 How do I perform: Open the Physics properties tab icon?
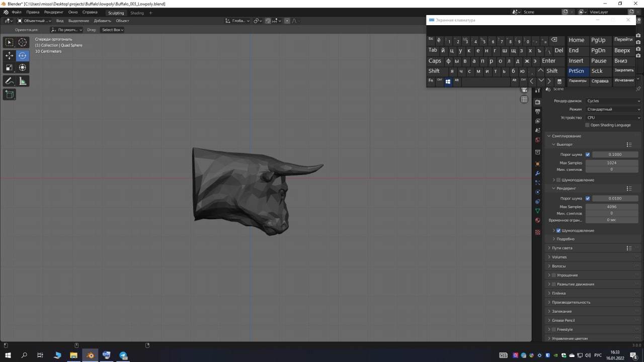pos(538,192)
